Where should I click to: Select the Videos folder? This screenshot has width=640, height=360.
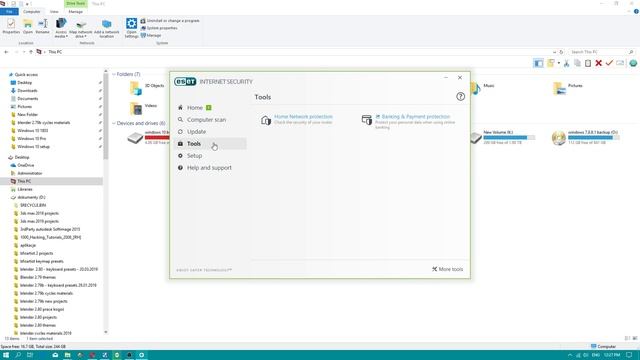coord(143,108)
